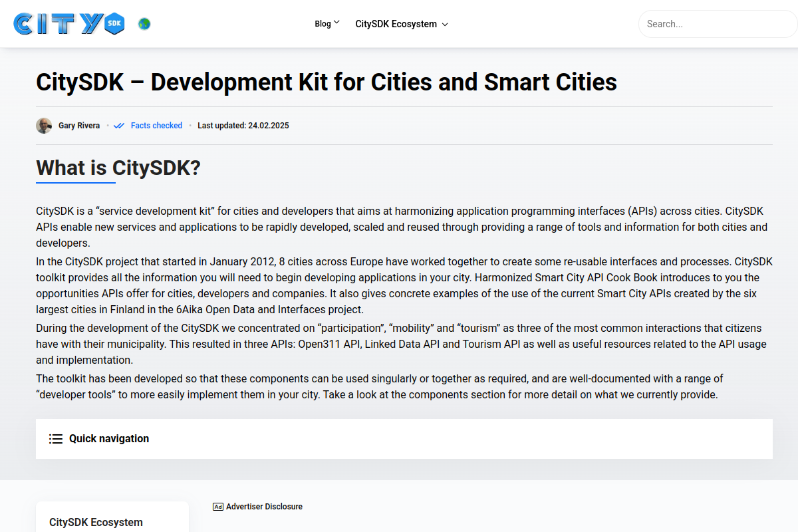
Task: Select the What is CitySDK? heading
Action: click(118, 168)
